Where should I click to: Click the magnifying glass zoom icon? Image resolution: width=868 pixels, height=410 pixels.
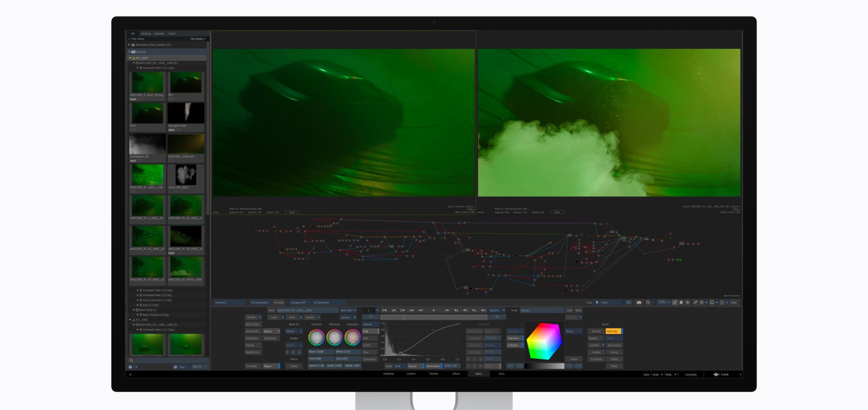(648, 302)
